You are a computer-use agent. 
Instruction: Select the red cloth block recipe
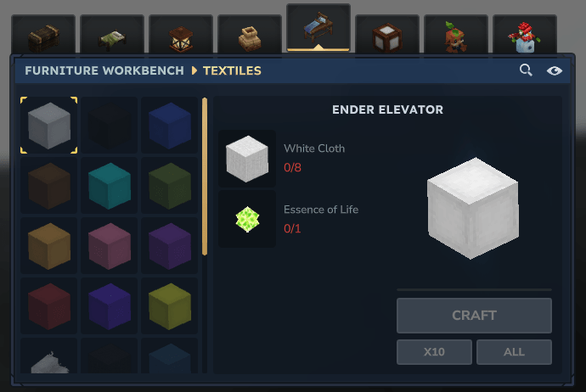(49, 306)
